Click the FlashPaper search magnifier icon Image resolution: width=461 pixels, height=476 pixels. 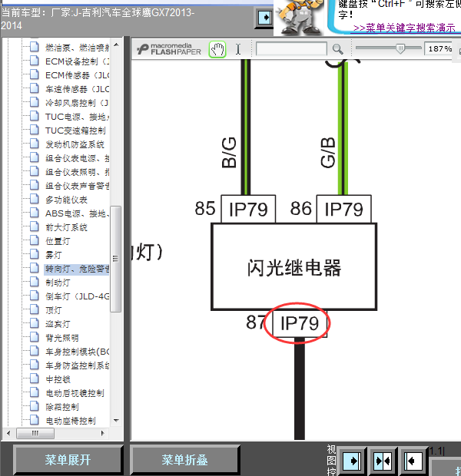(337, 49)
